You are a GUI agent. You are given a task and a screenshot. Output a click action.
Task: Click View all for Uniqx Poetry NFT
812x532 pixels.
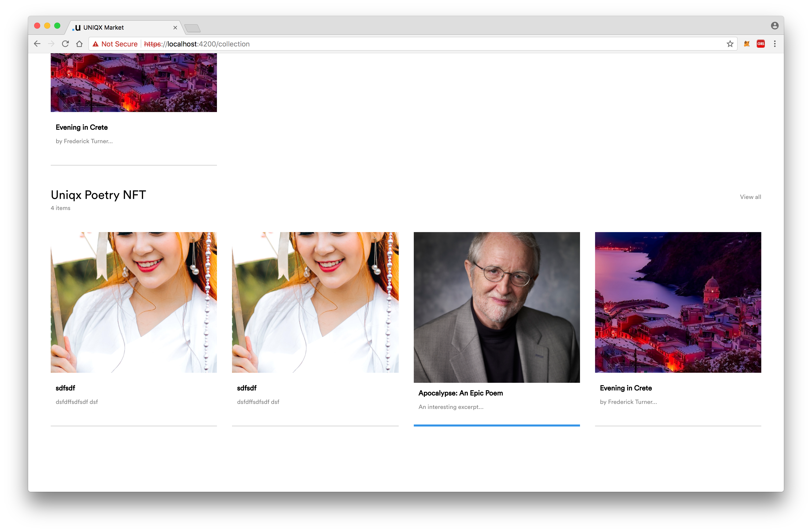click(x=750, y=197)
